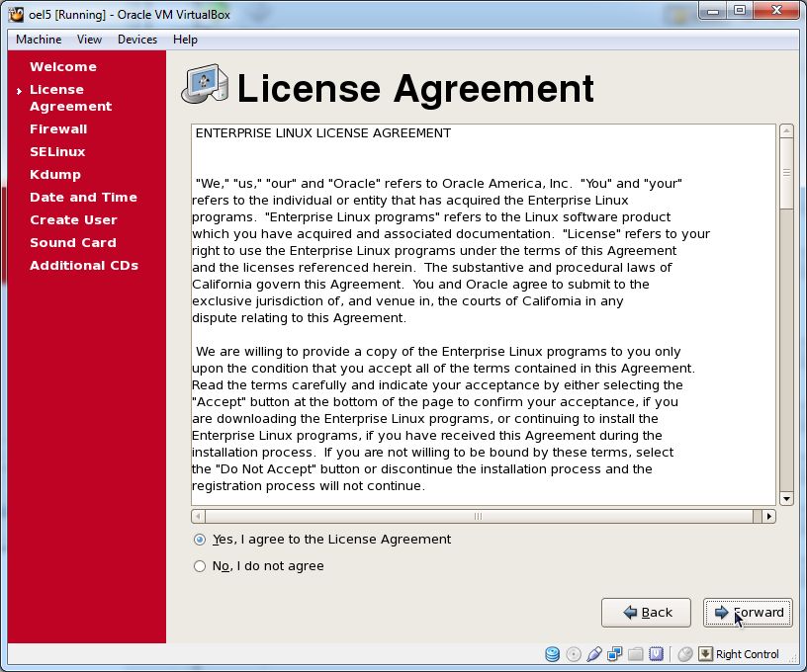The height and width of the screenshot is (672, 807).
Task: Click Firewall in the sidebar
Action: pyautogui.click(x=58, y=129)
